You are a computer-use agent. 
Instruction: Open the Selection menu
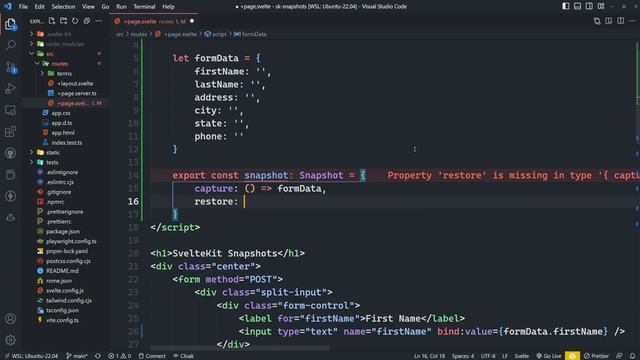pos(63,7)
